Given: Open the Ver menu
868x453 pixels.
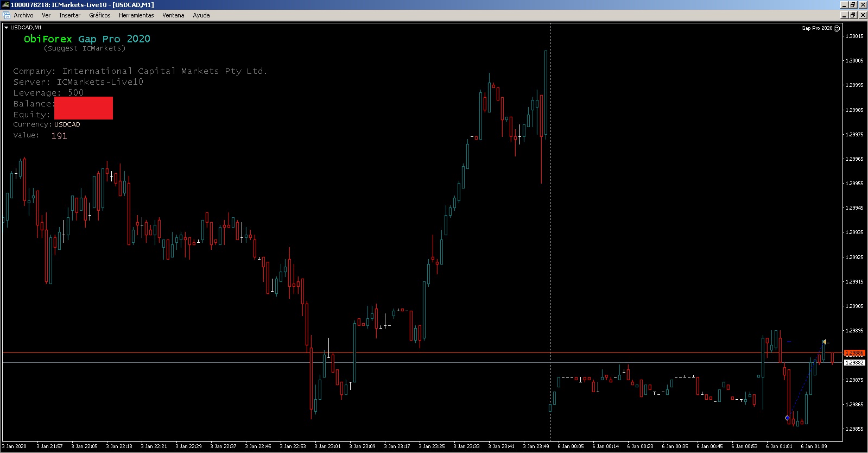Looking at the screenshot, I should click(46, 15).
